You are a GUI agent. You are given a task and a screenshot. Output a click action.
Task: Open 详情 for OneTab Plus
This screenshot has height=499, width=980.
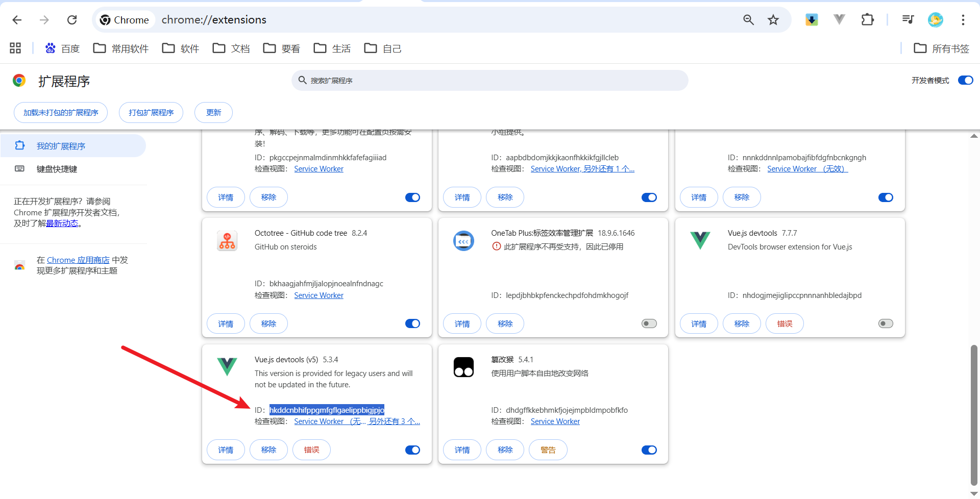462,323
